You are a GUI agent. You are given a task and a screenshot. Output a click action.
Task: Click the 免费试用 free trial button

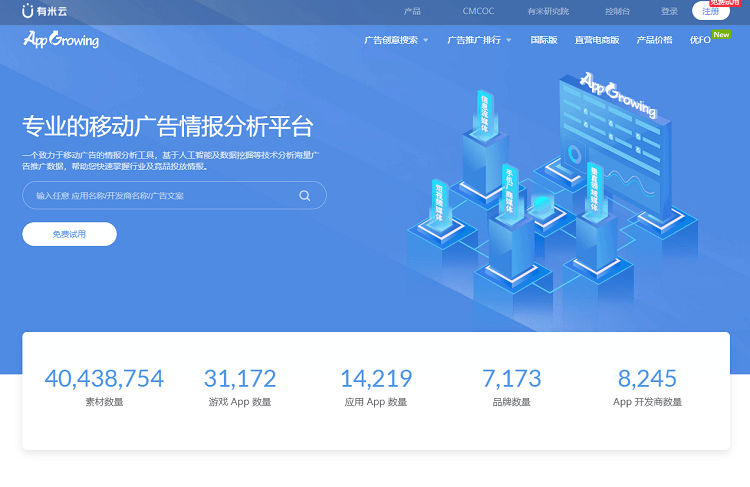coord(69,234)
